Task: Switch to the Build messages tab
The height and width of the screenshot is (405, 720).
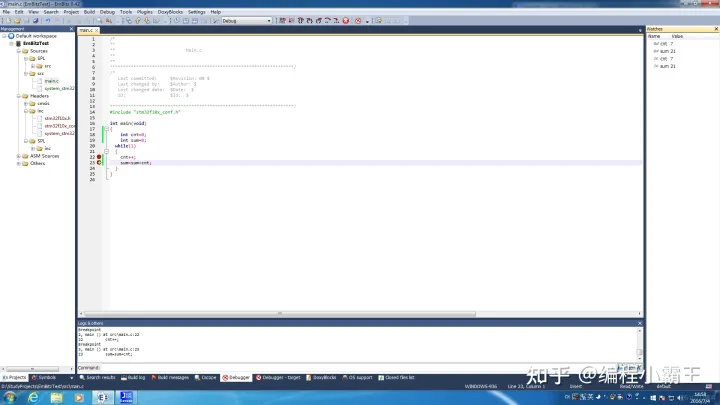Action: (170, 377)
